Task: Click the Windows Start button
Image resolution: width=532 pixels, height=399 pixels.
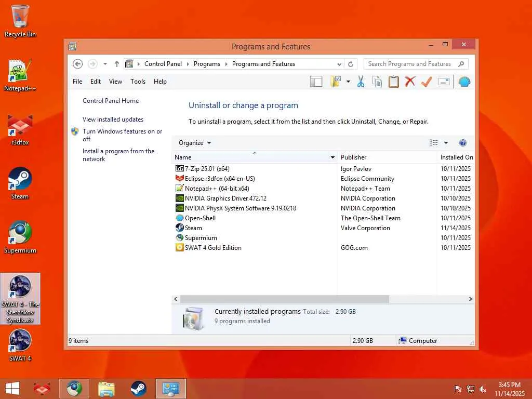Action: click(x=12, y=389)
